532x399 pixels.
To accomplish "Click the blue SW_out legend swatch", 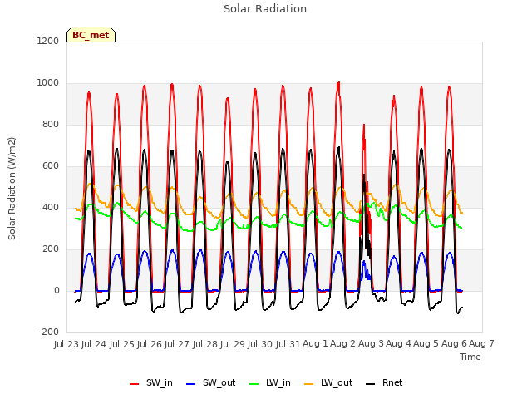I will [191, 384].
